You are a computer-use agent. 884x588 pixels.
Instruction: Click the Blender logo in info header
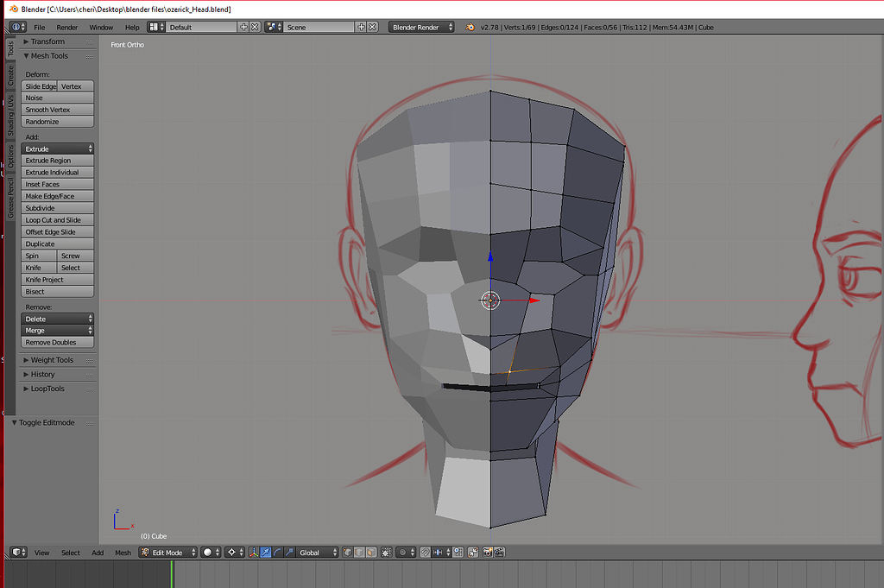tap(470, 27)
